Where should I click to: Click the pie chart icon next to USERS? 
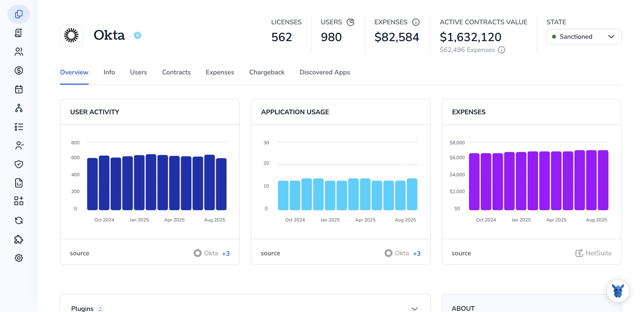click(x=351, y=22)
